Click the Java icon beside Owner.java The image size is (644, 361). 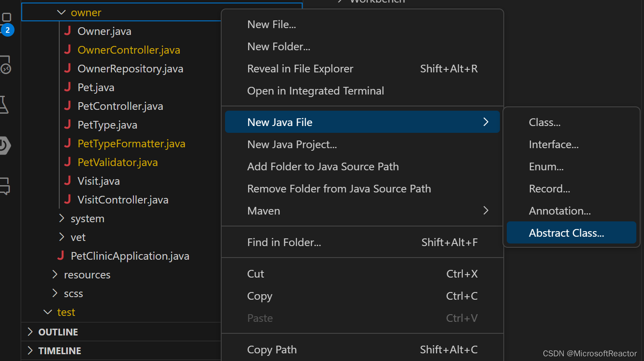67,31
